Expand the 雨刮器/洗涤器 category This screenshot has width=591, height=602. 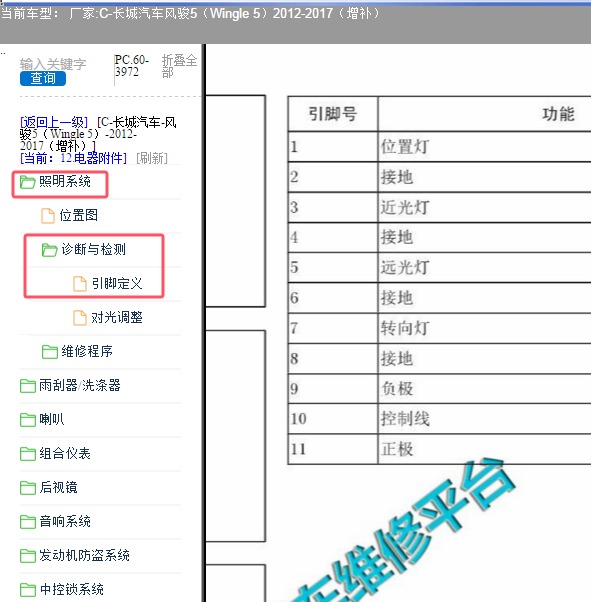point(80,385)
